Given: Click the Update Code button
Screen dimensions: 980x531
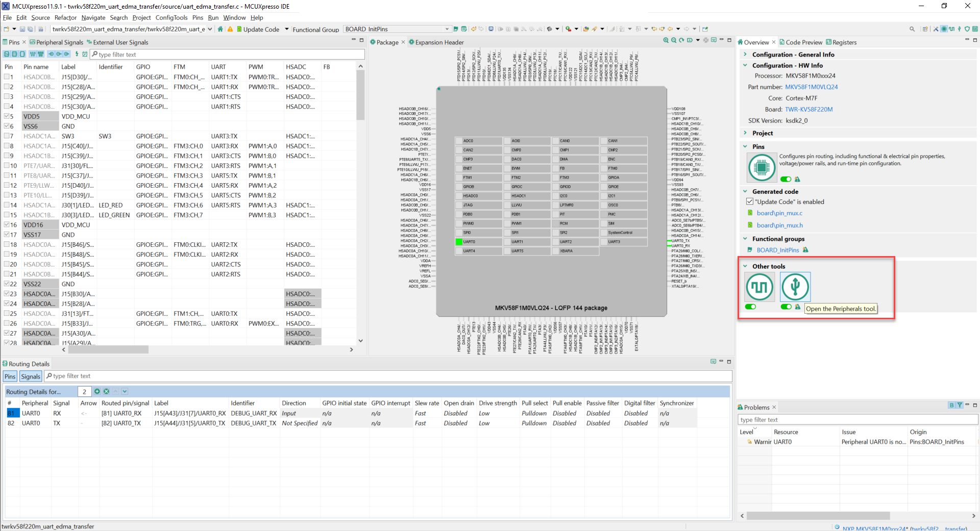Looking at the screenshot, I should (x=258, y=29).
